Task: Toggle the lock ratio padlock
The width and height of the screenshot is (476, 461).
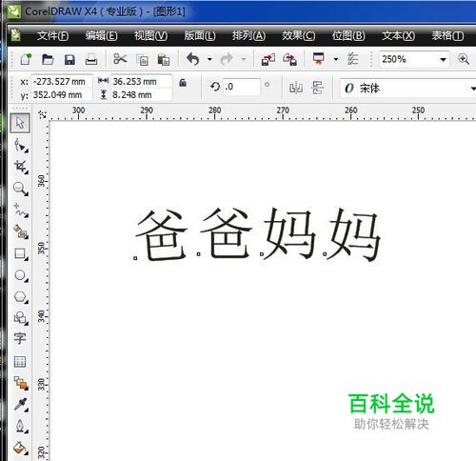Action: pos(183,83)
